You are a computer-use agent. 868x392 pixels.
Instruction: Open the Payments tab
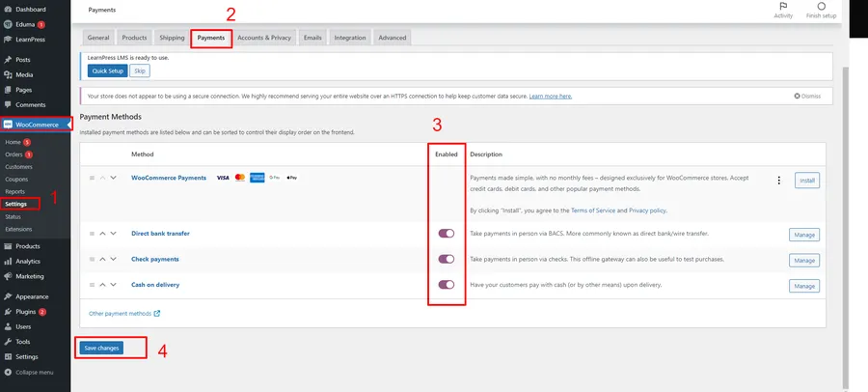pyautogui.click(x=211, y=38)
